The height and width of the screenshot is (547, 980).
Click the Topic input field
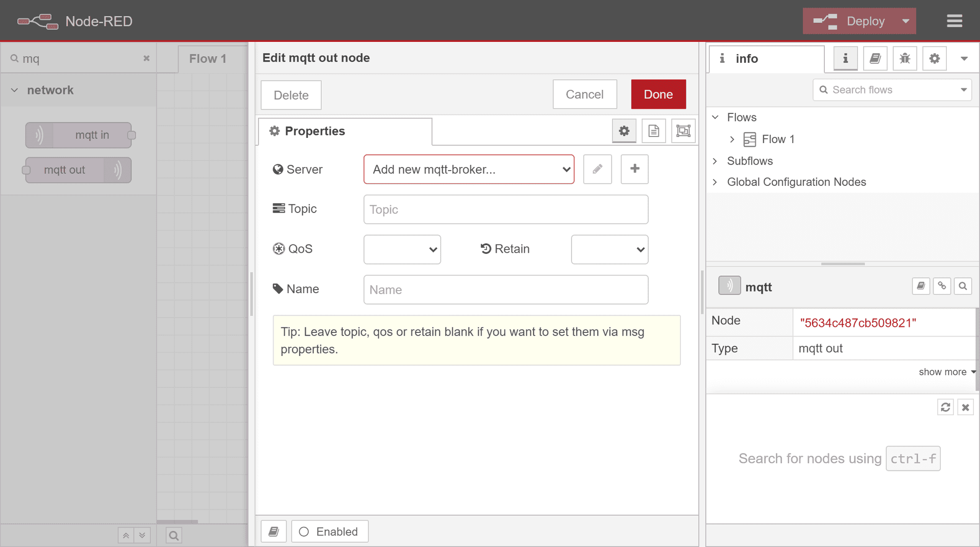[505, 209]
